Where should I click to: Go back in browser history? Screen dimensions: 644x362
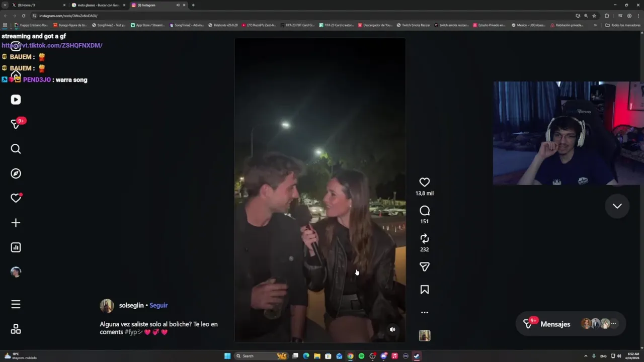[5, 16]
